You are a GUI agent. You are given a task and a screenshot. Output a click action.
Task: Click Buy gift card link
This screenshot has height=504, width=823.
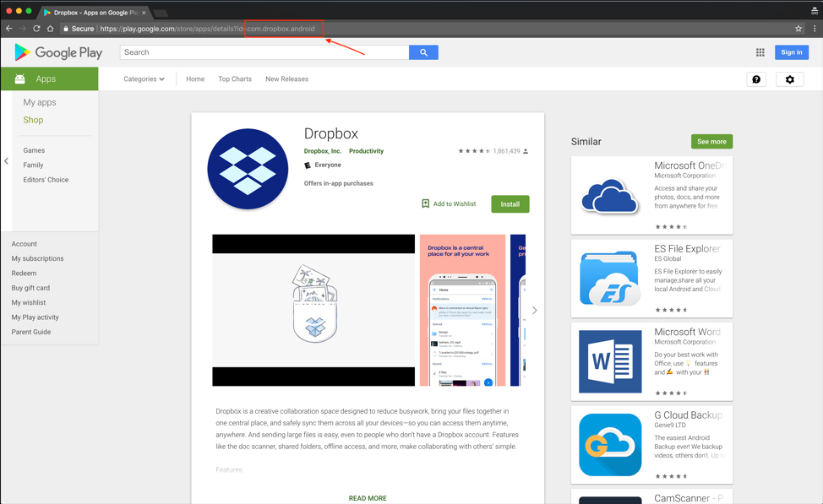pyautogui.click(x=30, y=288)
